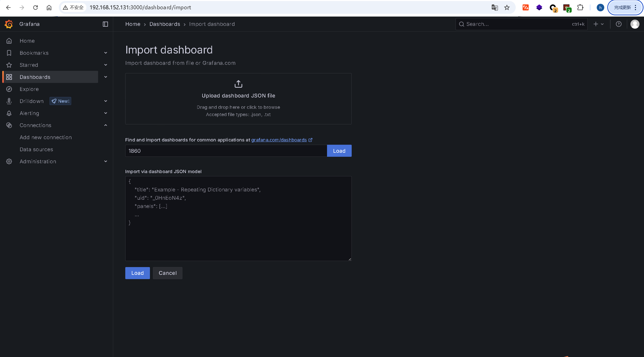Click the Grafana logo icon
Viewport: 644px width, 357px height.
point(9,24)
